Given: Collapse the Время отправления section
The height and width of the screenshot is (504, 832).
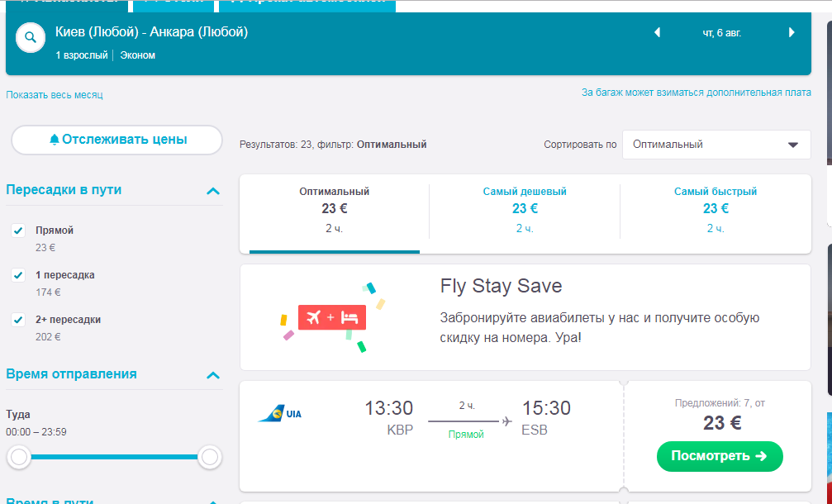Looking at the screenshot, I should click(x=213, y=375).
